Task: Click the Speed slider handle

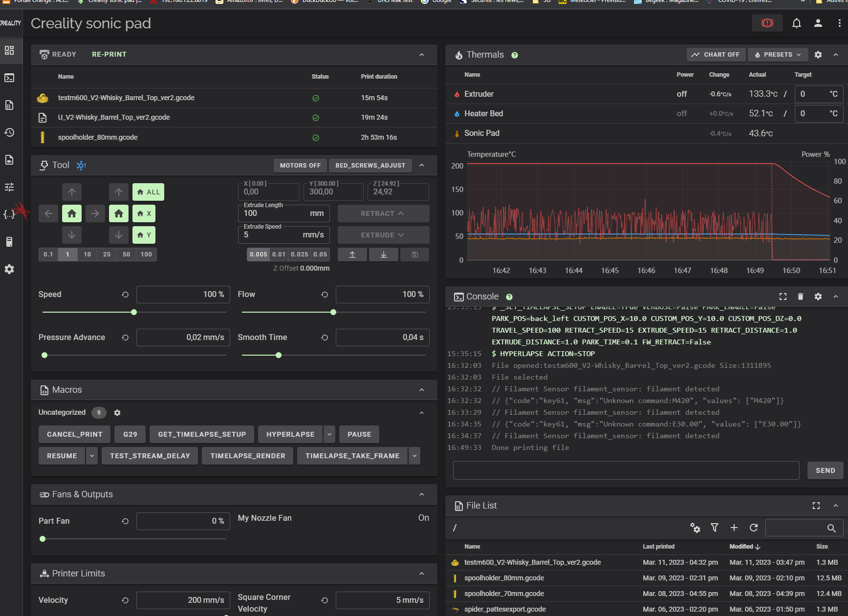Action: tap(134, 312)
